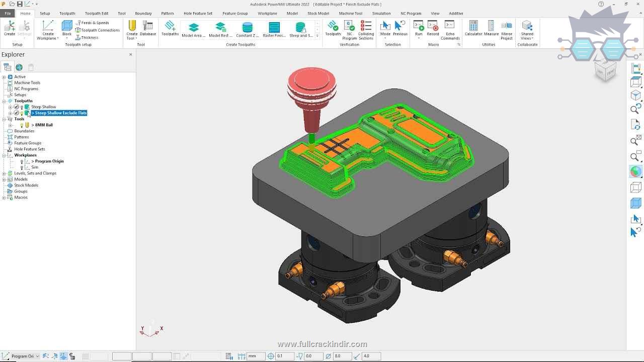Expand the Active node
Screen dimensions: 644x362
(4, 77)
